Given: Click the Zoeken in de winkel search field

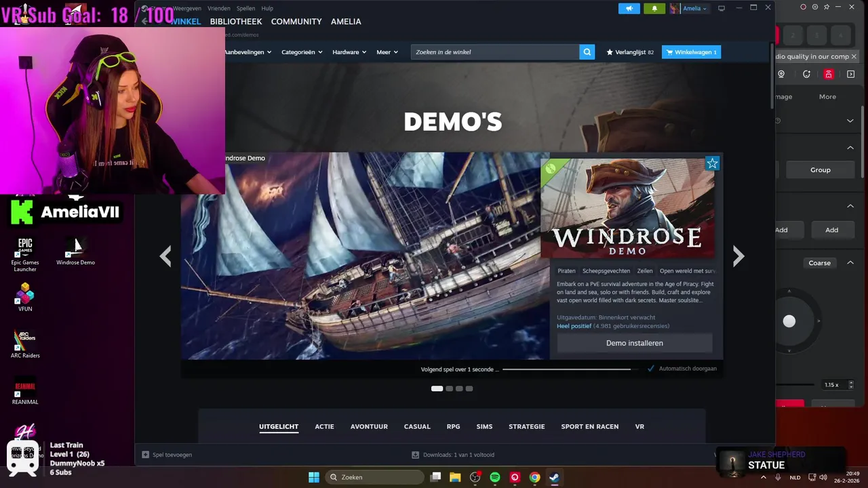Looking at the screenshot, I should pos(495,52).
